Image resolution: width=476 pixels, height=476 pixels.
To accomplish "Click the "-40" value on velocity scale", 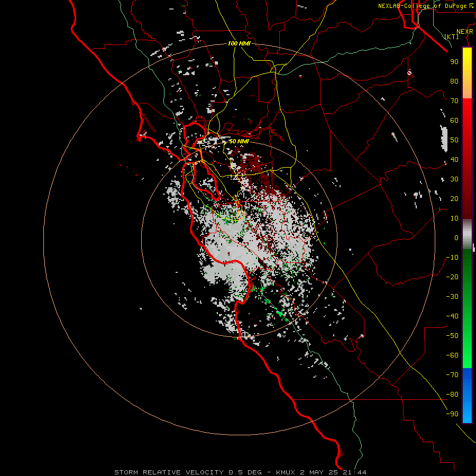I will pos(452,316).
